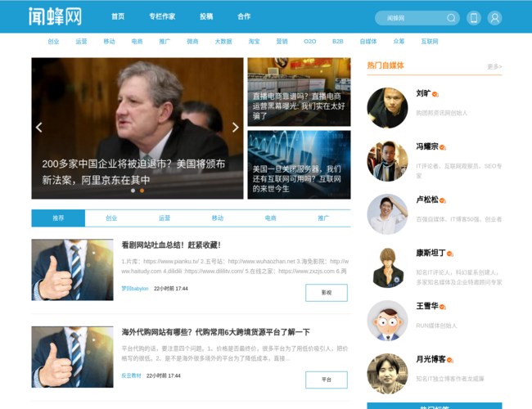Go to previous carousel slide arrow

point(38,128)
